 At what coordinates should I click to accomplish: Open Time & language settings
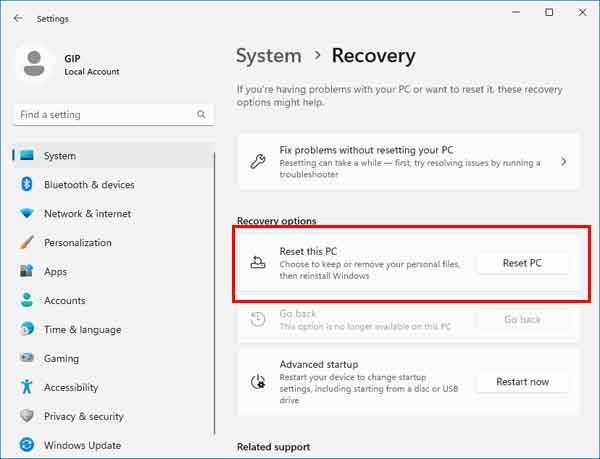click(x=113, y=329)
